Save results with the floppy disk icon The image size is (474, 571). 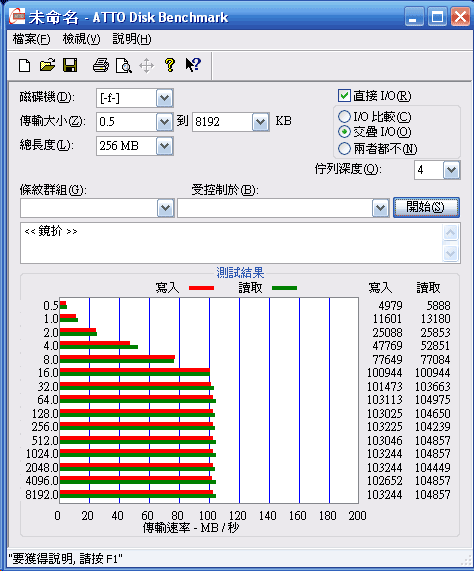pos(70,66)
